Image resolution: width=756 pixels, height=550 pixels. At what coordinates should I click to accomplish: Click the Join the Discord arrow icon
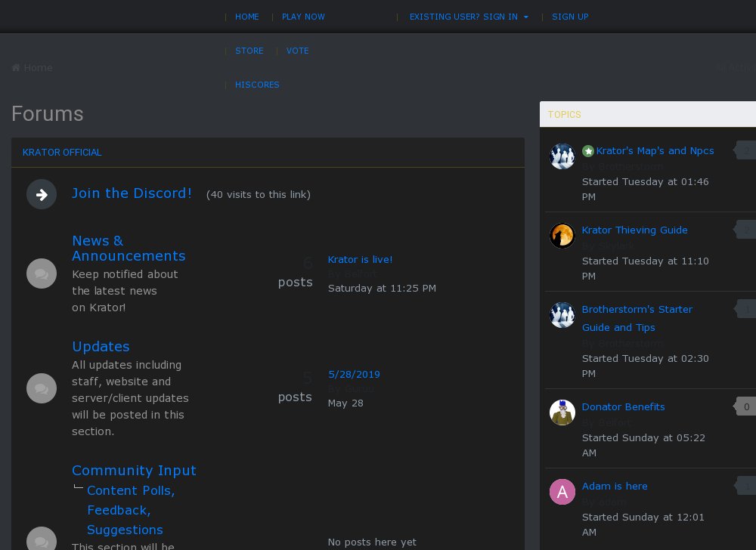42,195
